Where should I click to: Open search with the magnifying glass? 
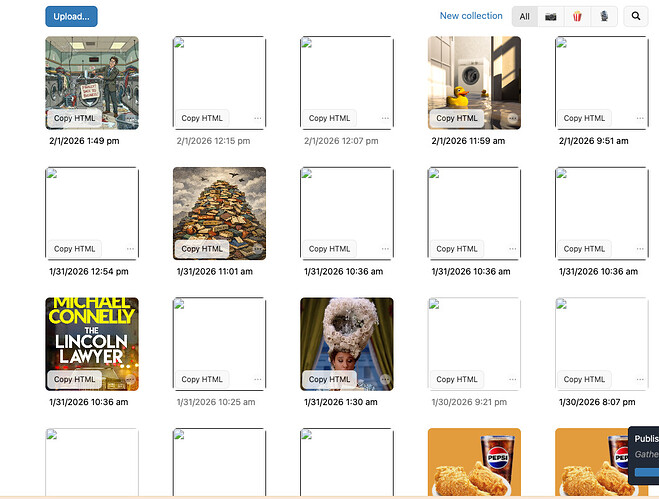pos(636,17)
